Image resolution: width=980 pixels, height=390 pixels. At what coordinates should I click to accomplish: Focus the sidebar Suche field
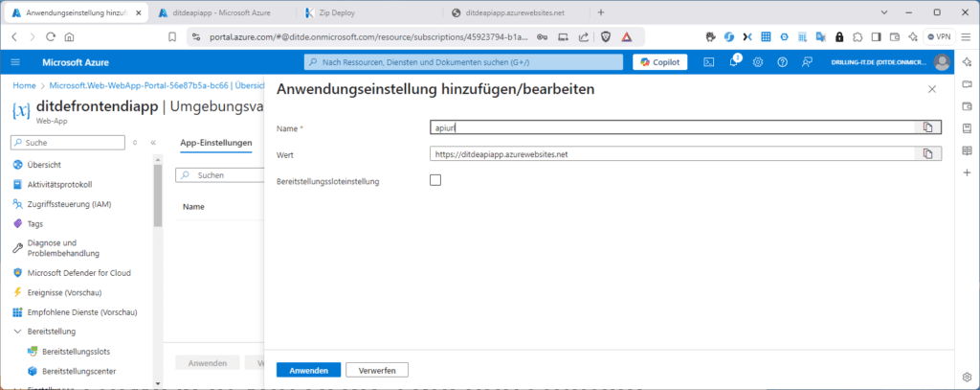68,143
